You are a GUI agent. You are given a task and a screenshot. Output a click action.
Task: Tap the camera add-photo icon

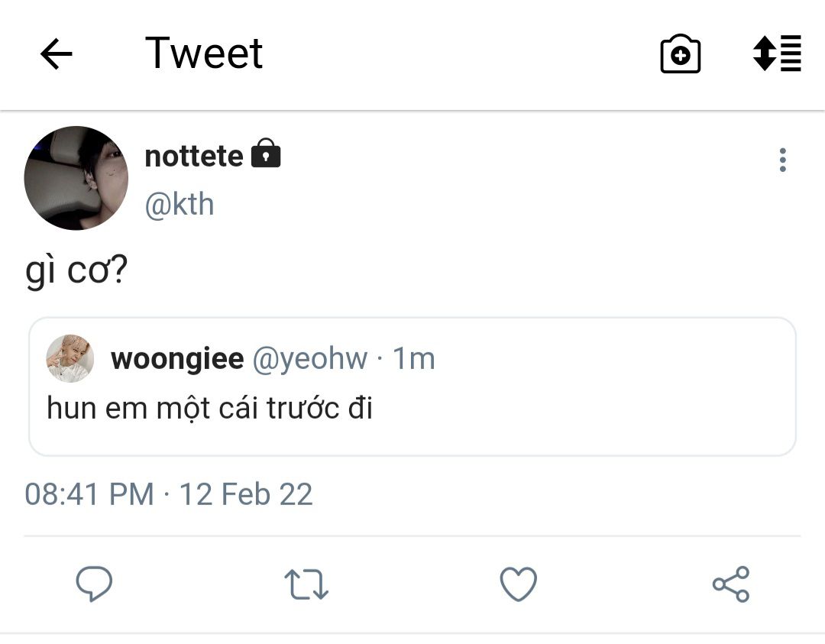tap(680, 54)
